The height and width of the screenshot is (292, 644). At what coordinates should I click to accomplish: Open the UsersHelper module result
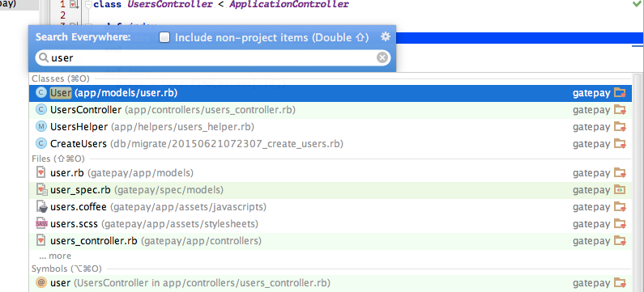pyautogui.click(x=331, y=127)
